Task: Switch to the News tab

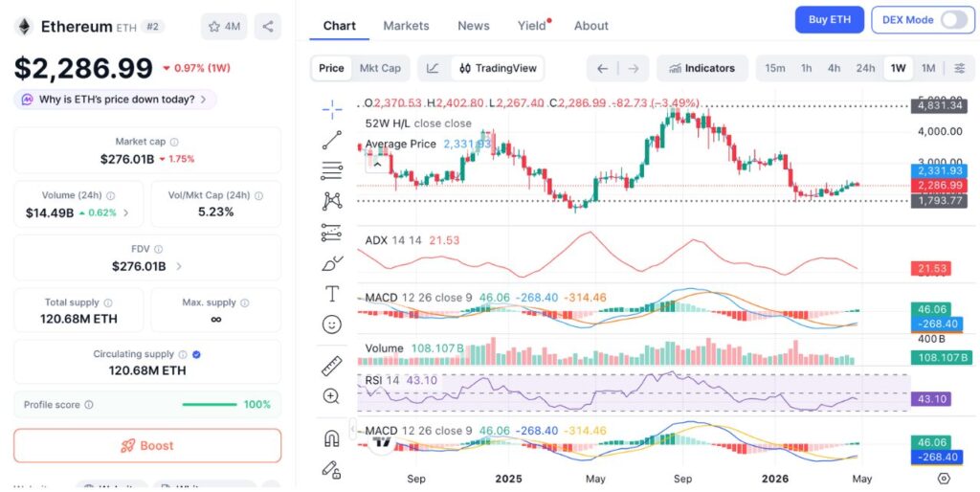Action: (473, 26)
